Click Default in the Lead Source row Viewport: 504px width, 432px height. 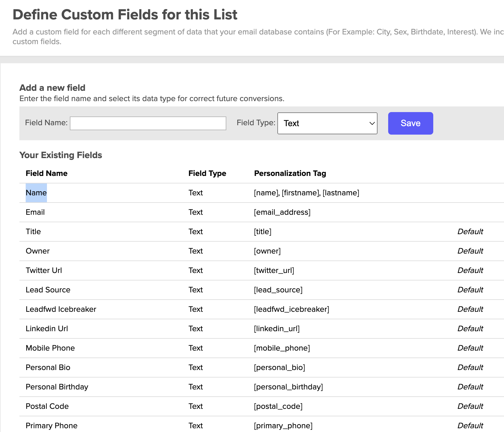(x=470, y=290)
